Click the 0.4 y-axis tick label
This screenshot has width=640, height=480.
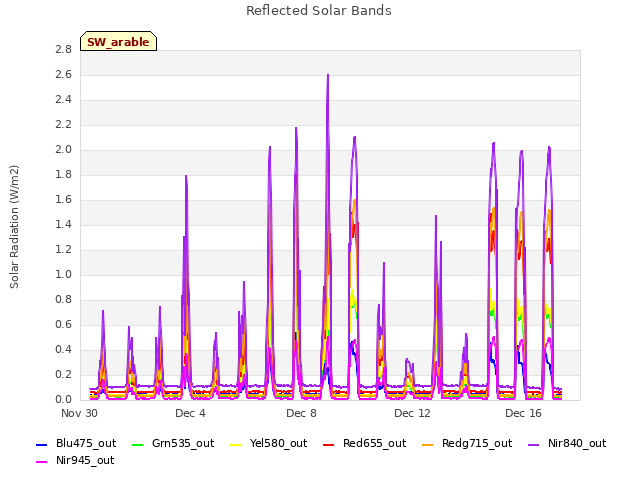pos(64,349)
